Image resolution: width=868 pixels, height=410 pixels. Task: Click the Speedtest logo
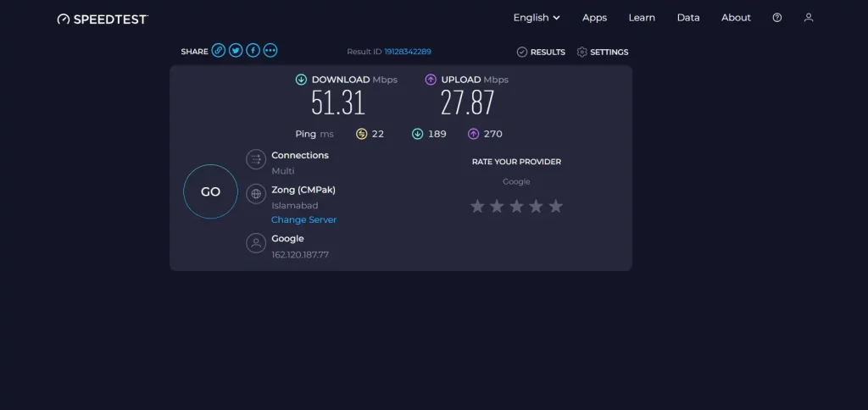[103, 19]
